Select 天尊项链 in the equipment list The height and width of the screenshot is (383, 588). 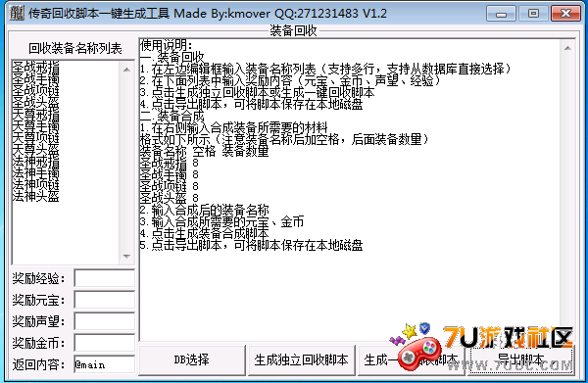(x=35, y=137)
